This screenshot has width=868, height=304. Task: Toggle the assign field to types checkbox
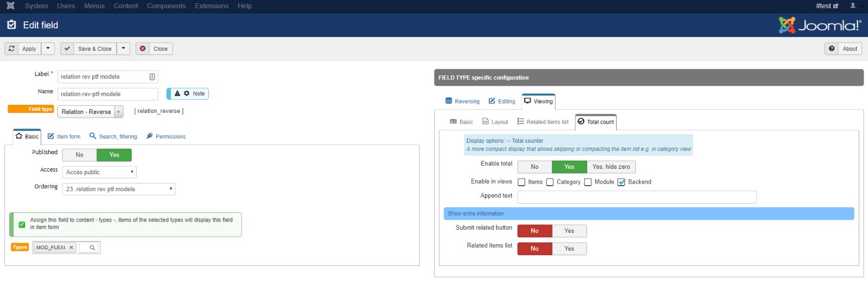click(22, 224)
